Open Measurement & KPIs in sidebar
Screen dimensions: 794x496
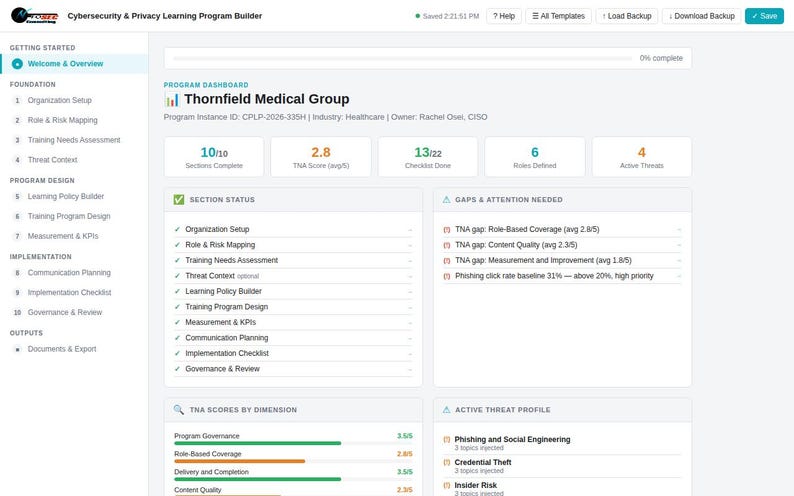[x=74, y=236]
